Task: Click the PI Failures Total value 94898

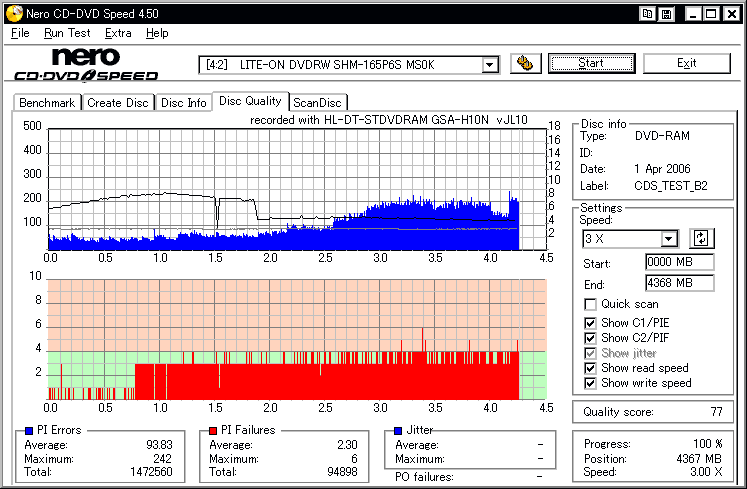Action: [342, 472]
